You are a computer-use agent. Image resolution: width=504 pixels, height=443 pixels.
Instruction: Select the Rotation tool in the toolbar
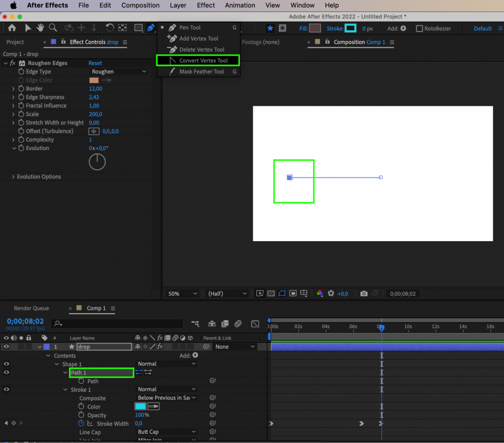click(110, 28)
